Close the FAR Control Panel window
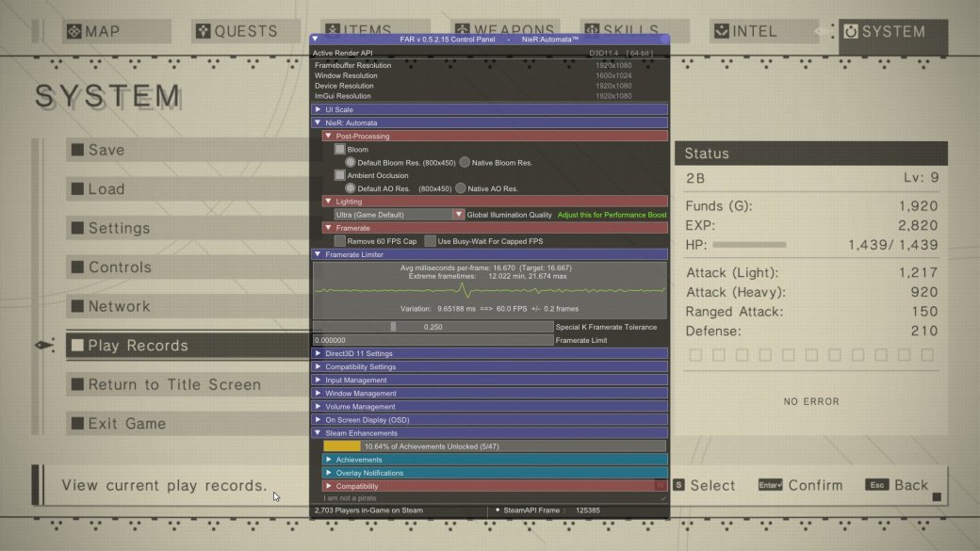980x551 pixels. tap(663, 39)
